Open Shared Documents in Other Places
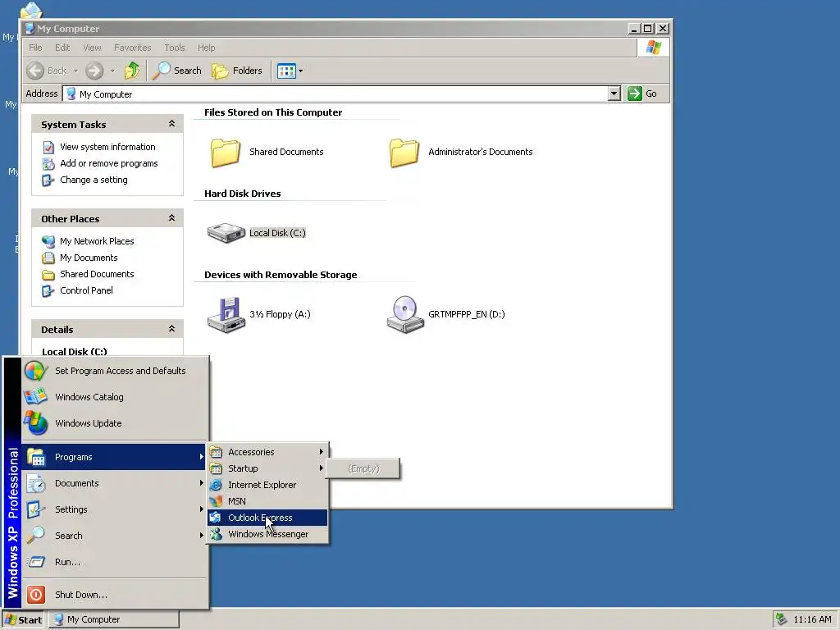Image resolution: width=840 pixels, height=630 pixels. pyautogui.click(x=97, y=274)
